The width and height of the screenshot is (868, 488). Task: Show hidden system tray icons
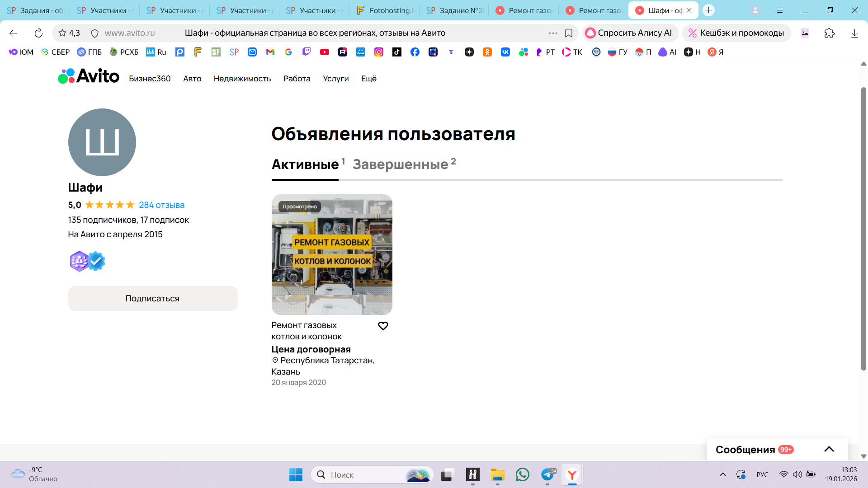click(722, 474)
